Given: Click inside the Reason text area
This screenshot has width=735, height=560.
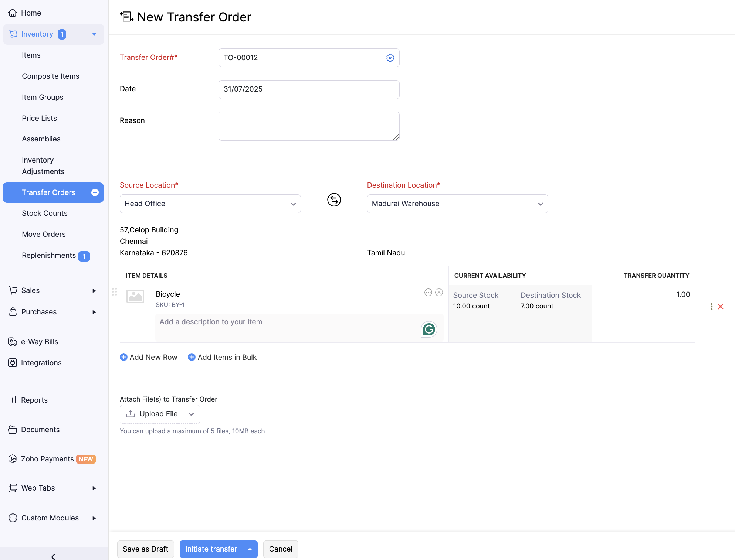Looking at the screenshot, I should click(309, 126).
